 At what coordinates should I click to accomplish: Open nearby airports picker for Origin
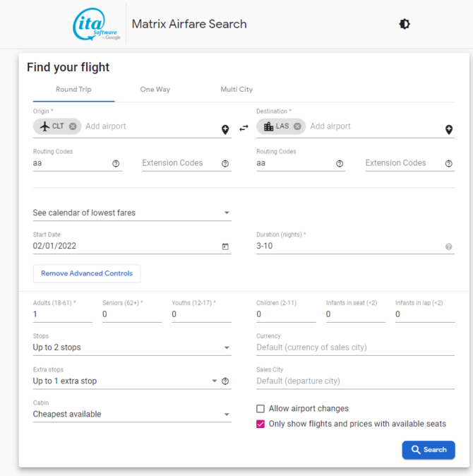225,130
